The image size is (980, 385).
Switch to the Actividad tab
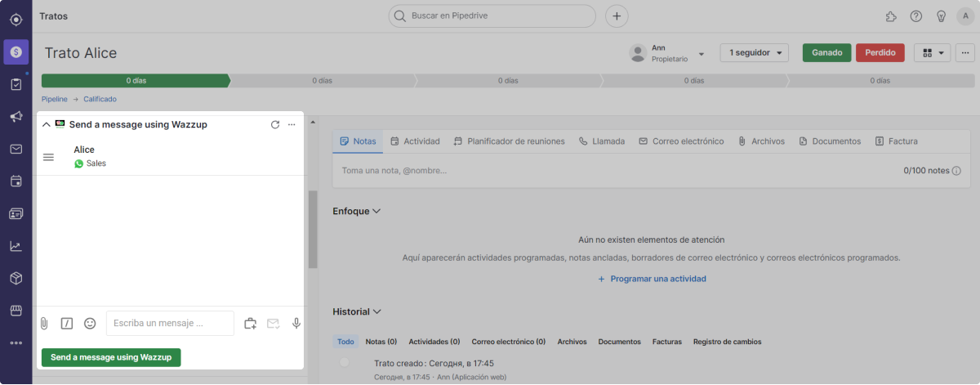[415, 141]
